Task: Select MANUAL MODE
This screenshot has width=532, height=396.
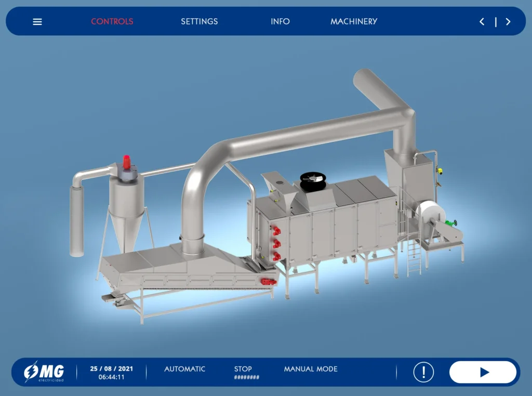Action: pyautogui.click(x=311, y=369)
